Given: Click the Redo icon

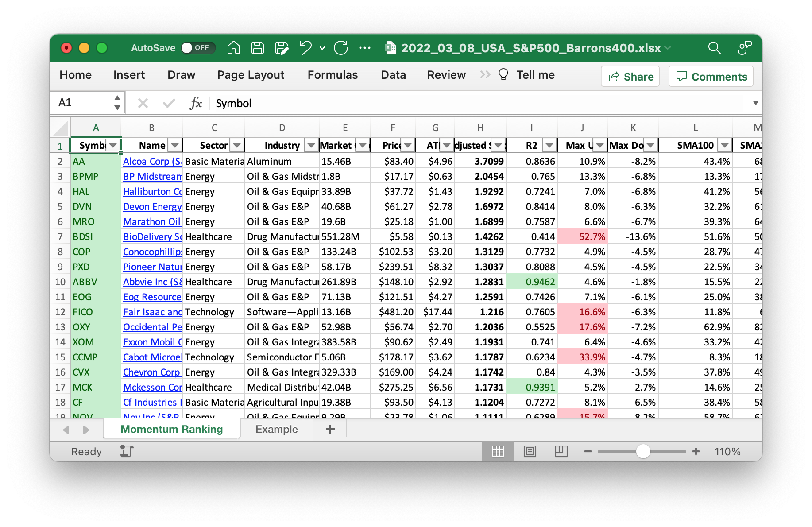Looking at the screenshot, I should pyautogui.click(x=341, y=48).
